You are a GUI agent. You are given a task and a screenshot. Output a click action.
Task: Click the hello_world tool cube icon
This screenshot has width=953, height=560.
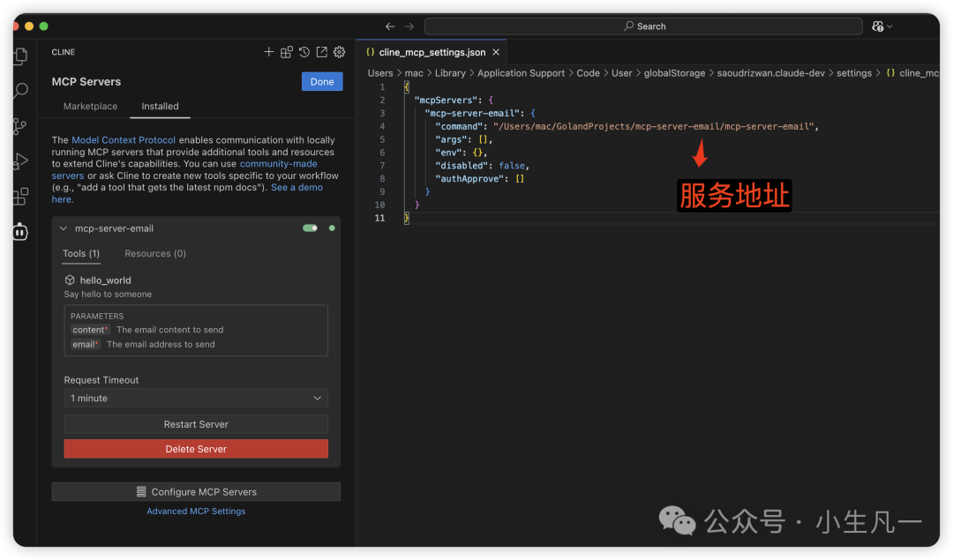pyautogui.click(x=70, y=280)
